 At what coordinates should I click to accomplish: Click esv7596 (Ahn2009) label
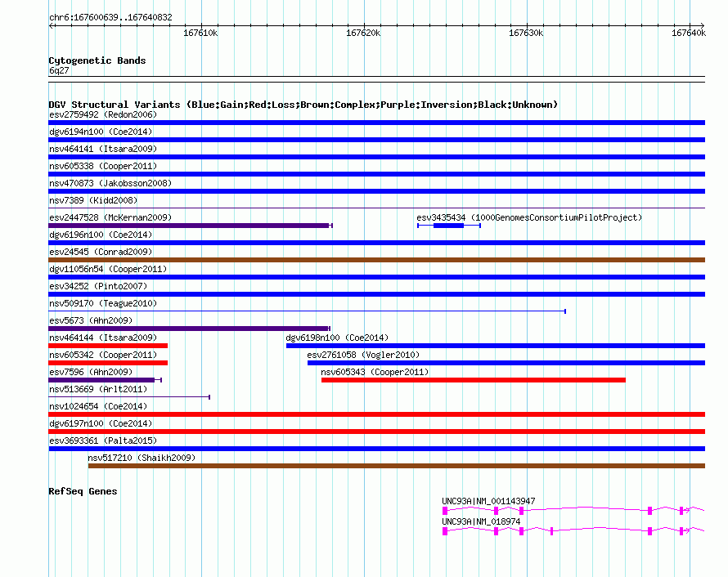91,372
